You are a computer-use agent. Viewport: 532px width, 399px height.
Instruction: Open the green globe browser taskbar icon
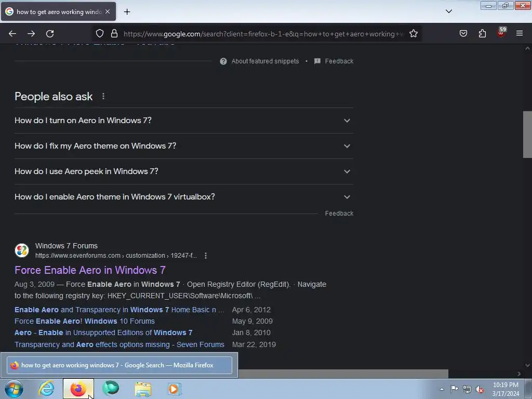pos(111,389)
